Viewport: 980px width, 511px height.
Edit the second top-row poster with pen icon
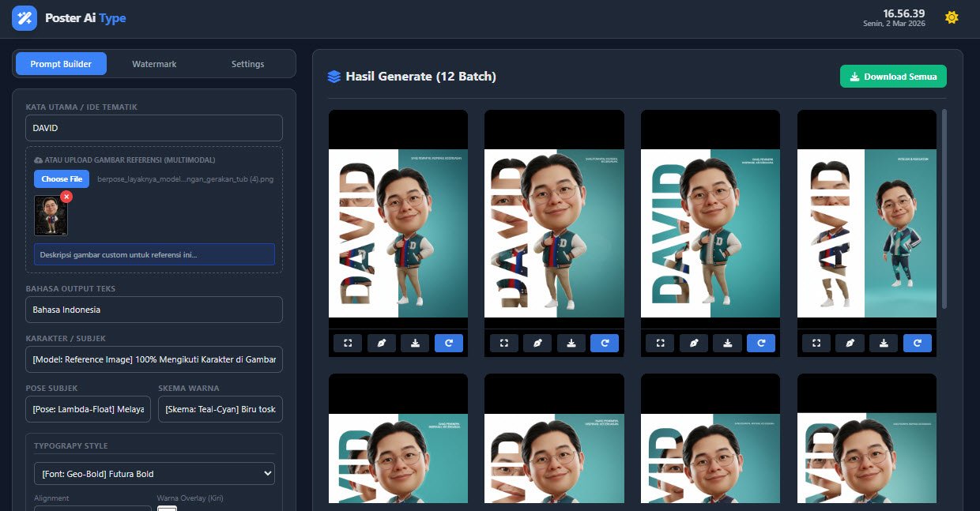(537, 343)
